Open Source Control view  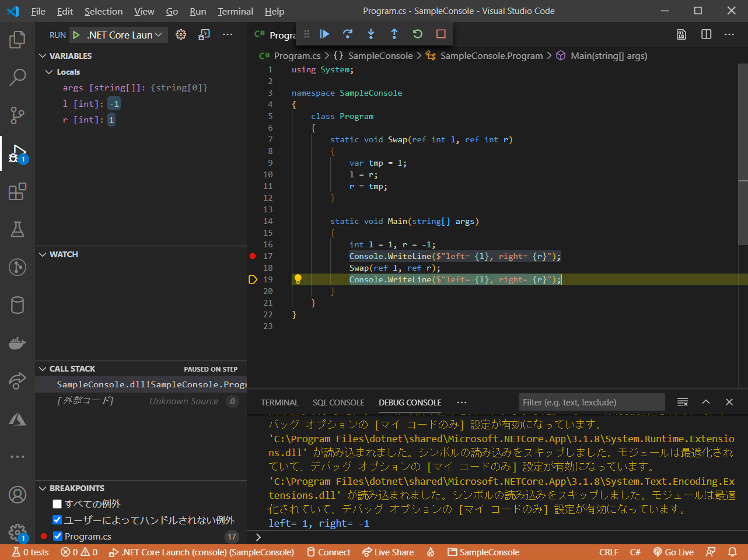tap(18, 115)
